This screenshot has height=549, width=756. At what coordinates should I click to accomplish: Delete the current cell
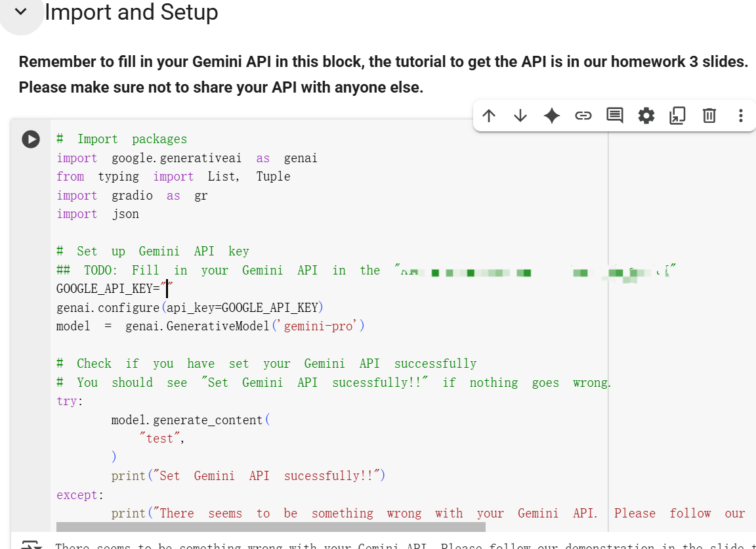(709, 116)
